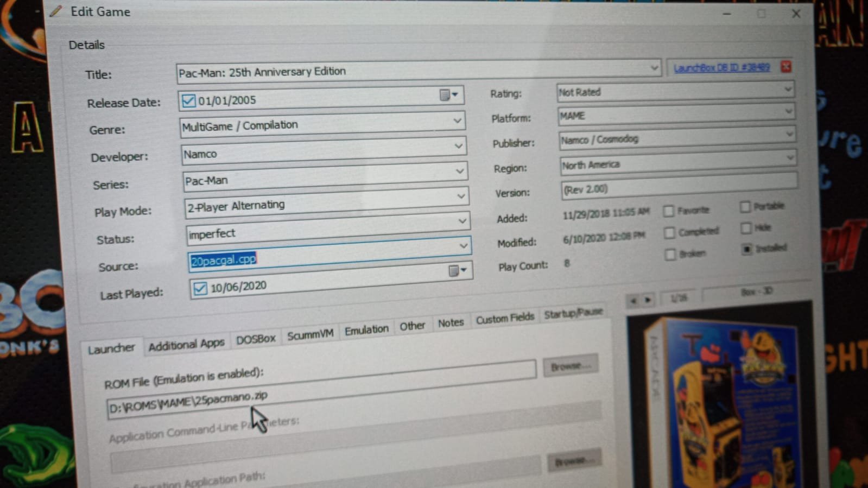Expand the Source dropdown arrow
The image size is (868, 488).
coord(463,245)
